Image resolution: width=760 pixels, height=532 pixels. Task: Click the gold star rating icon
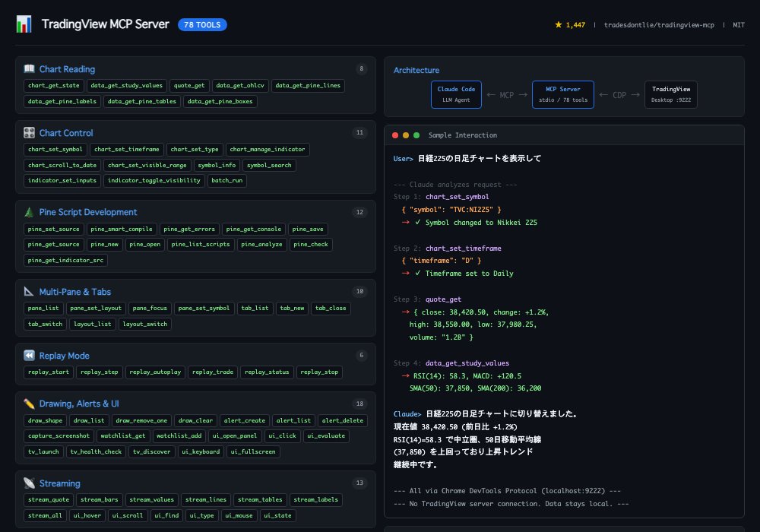click(559, 25)
